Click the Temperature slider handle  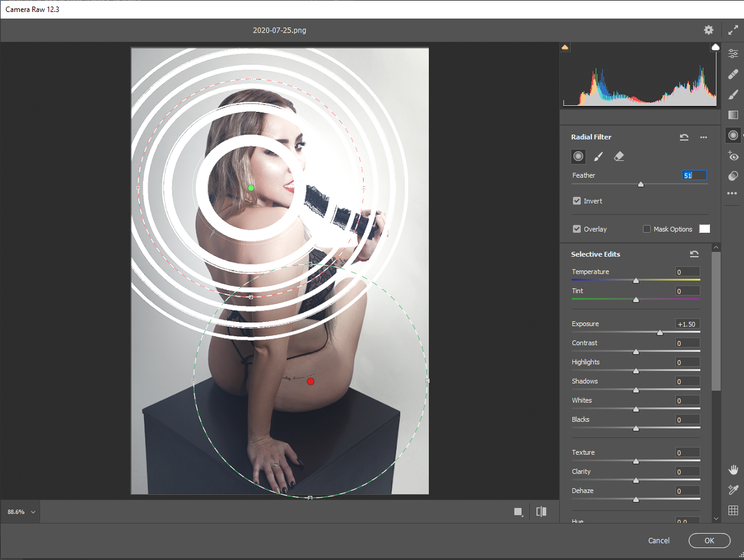tap(636, 280)
